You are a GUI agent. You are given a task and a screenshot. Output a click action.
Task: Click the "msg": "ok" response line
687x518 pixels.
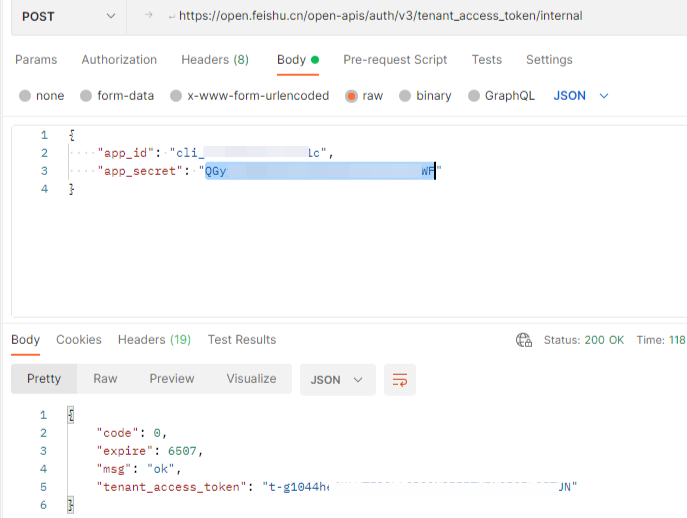(x=139, y=469)
